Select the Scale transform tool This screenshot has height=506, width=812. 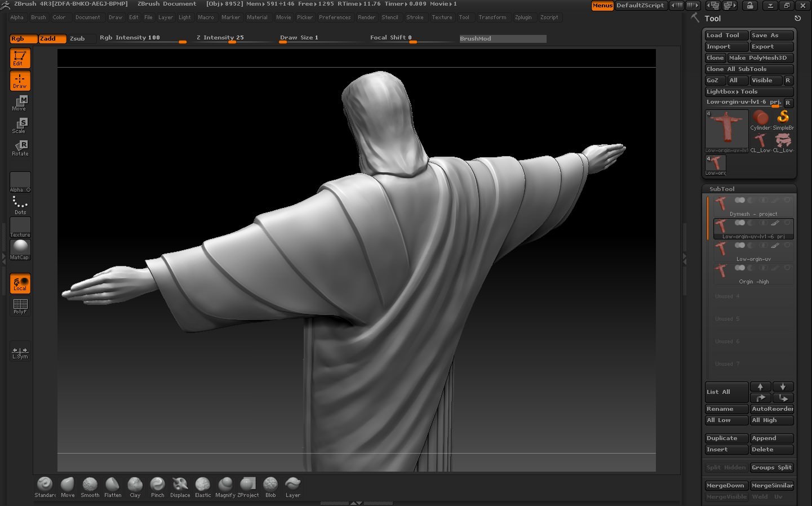[x=20, y=126]
